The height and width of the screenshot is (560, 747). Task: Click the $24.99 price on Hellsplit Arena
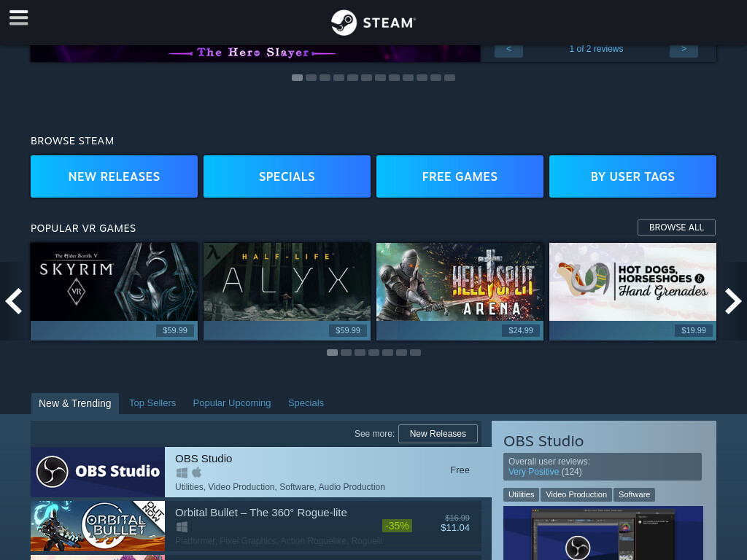(521, 330)
